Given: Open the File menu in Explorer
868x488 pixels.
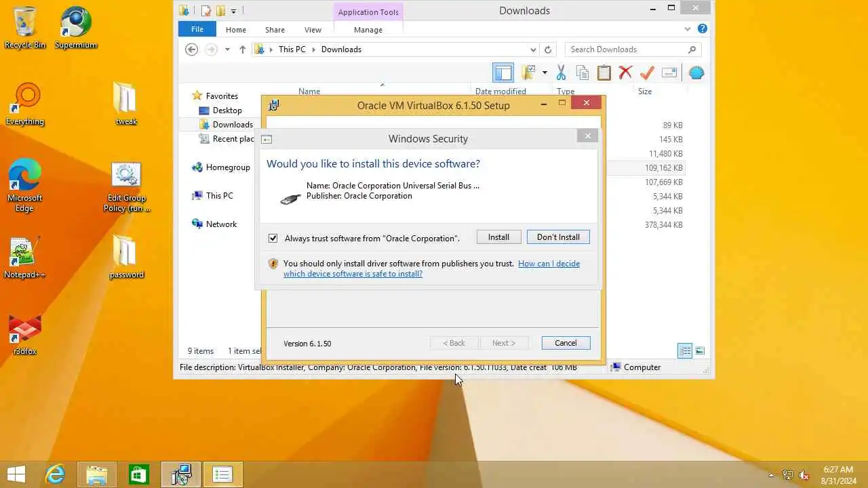Looking at the screenshot, I should (x=197, y=29).
